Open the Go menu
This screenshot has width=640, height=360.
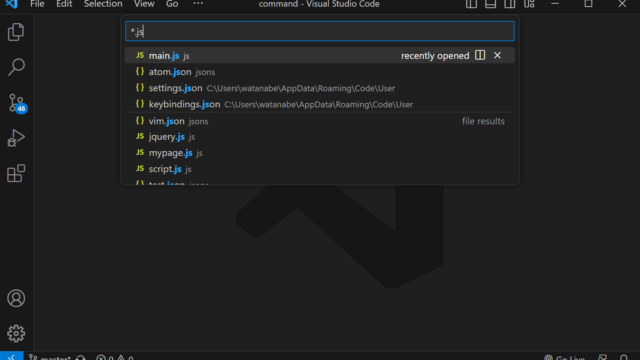point(172,4)
